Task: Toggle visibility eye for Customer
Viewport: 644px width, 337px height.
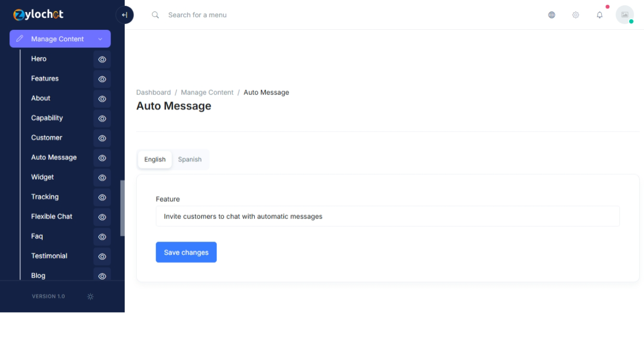Action: (102, 138)
